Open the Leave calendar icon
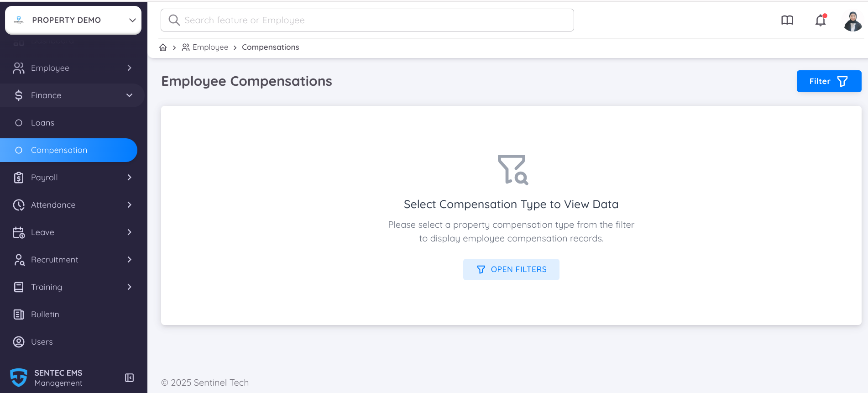The width and height of the screenshot is (868, 393). (x=18, y=232)
